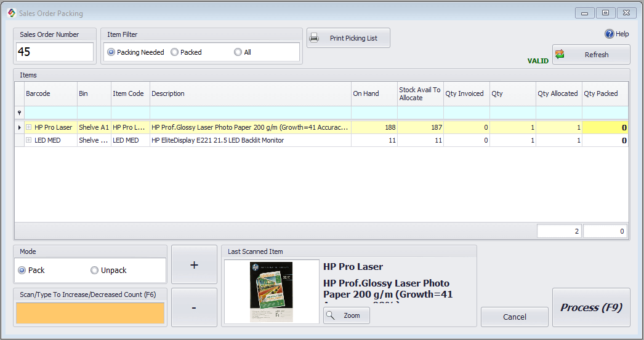The image size is (644, 340).
Task: Click Process (F9) button
Action: [x=591, y=307]
